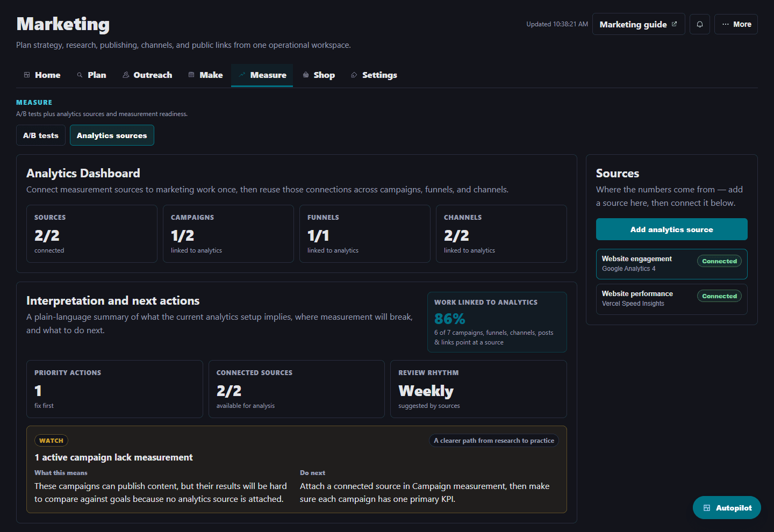Click the Make tab calendar icon

pos(191,75)
